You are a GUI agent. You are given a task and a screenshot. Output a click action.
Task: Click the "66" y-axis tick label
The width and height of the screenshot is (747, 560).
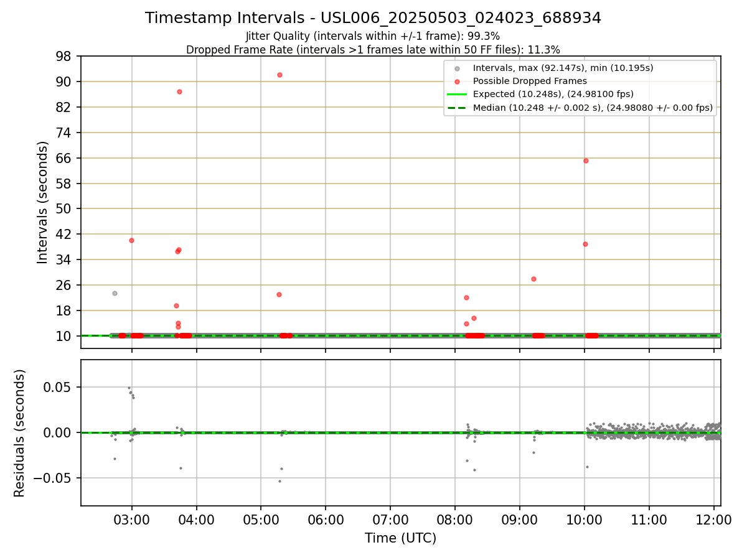65,158
